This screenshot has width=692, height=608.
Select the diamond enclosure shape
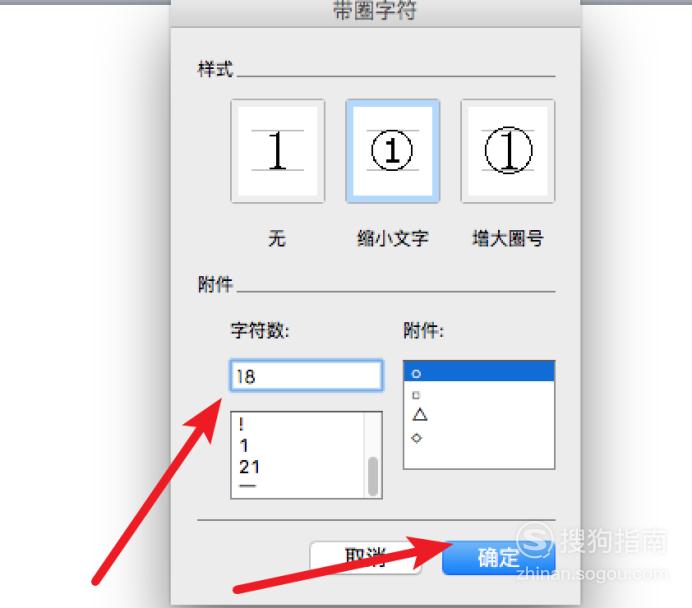pos(479,438)
